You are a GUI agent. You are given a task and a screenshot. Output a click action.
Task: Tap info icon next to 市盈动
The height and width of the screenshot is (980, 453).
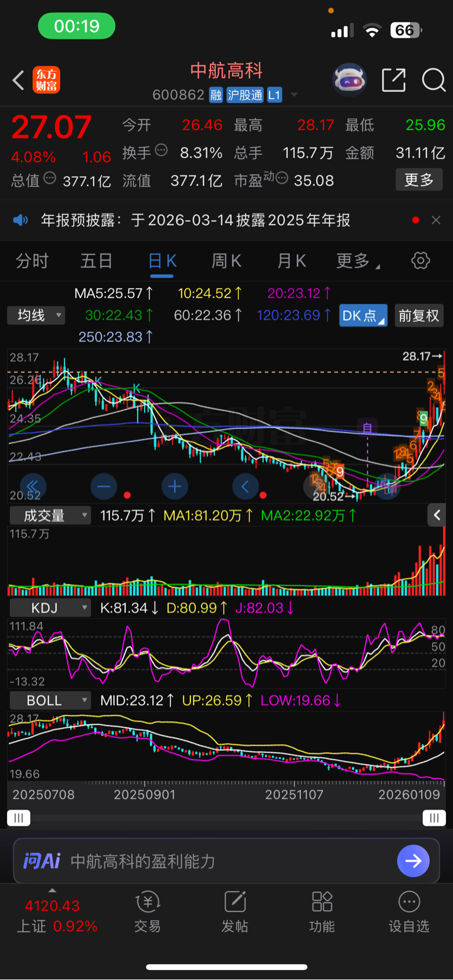[282, 178]
